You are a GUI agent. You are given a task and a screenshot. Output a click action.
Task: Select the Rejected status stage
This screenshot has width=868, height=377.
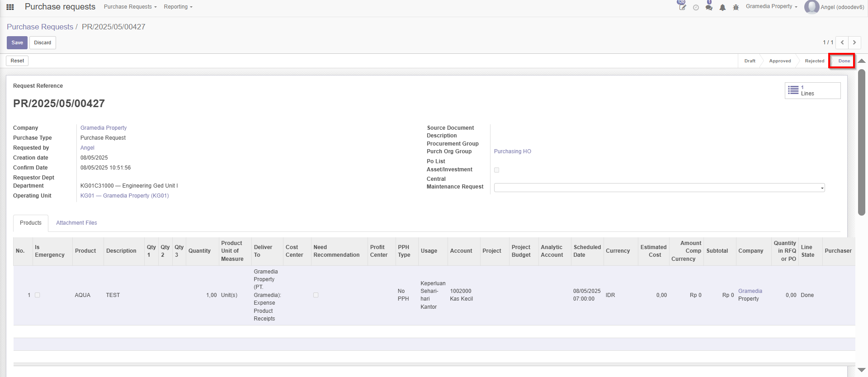tap(814, 61)
